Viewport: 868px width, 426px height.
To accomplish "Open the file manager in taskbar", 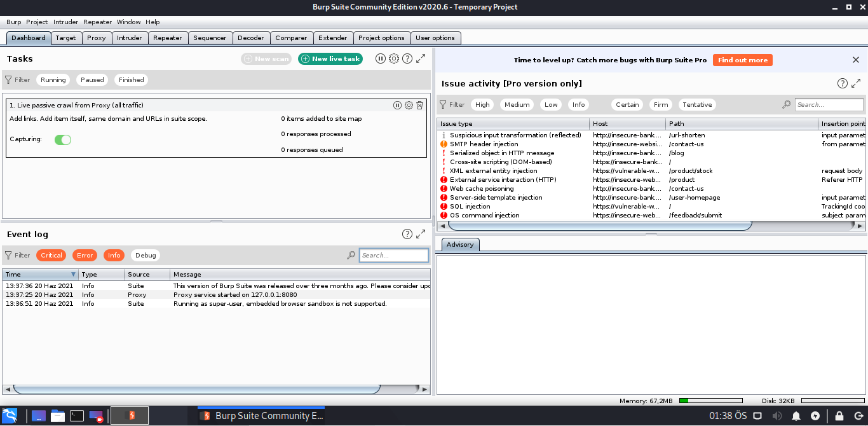I will coord(58,416).
